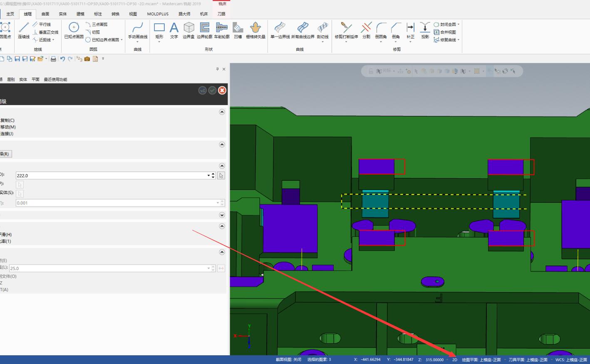Viewport: 590px width, 364px height.
Task: Switch to the 转换 ribbon tab
Action: (x=115, y=14)
